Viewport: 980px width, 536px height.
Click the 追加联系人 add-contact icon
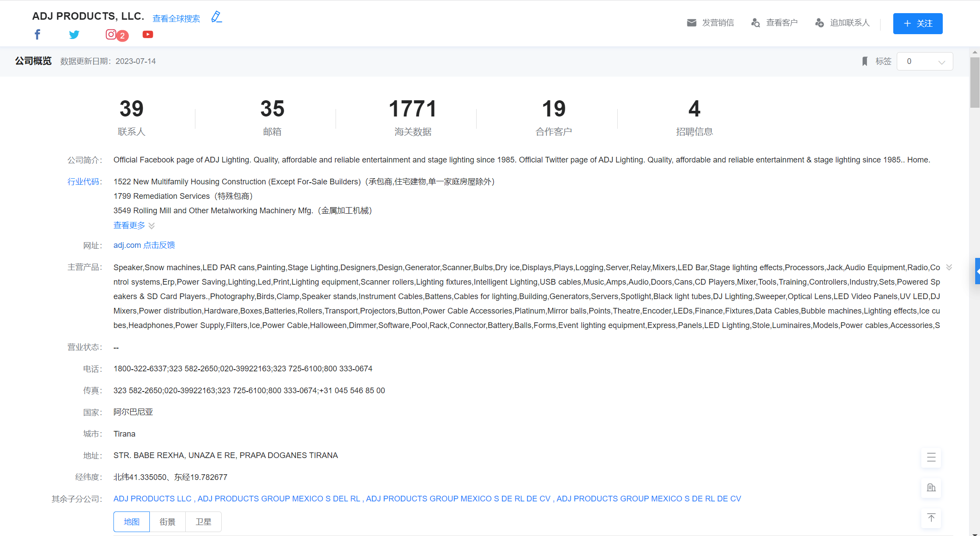820,23
